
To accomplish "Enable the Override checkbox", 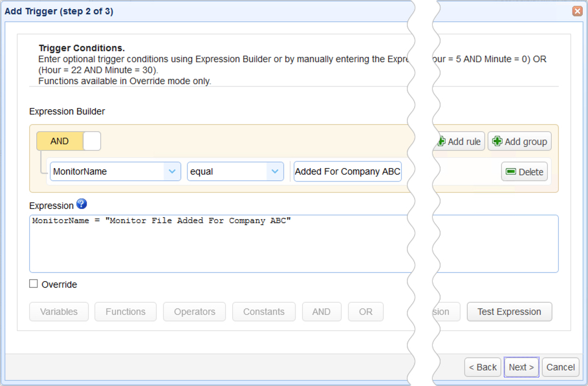I will 33,284.
